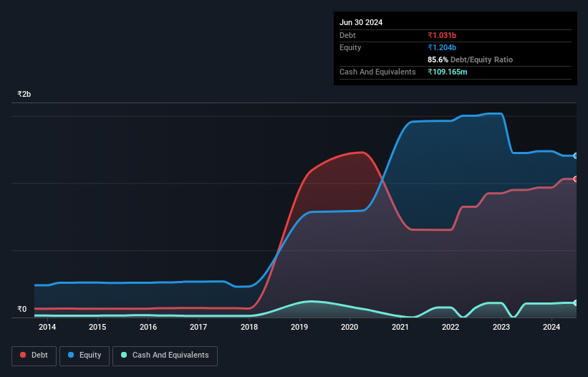Screen dimensions: 588x377
Task: Select the teal Cash endpoint marker
Action: click(576, 302)
